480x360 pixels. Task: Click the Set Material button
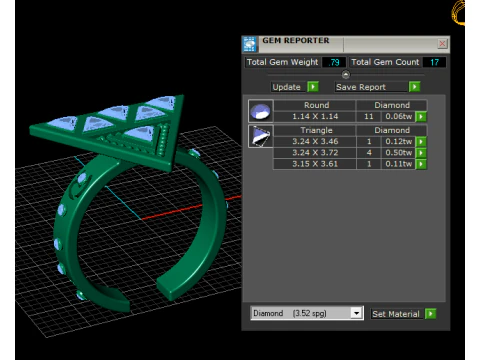tap(397, 314)
